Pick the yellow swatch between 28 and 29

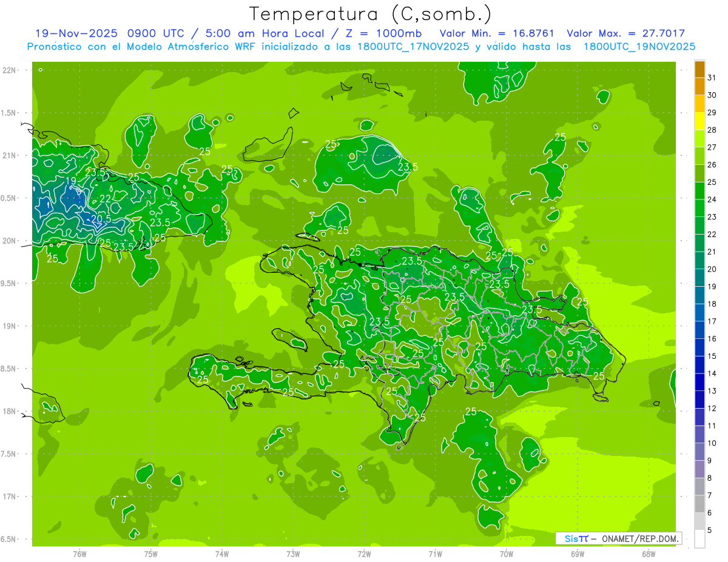point(699,121)
